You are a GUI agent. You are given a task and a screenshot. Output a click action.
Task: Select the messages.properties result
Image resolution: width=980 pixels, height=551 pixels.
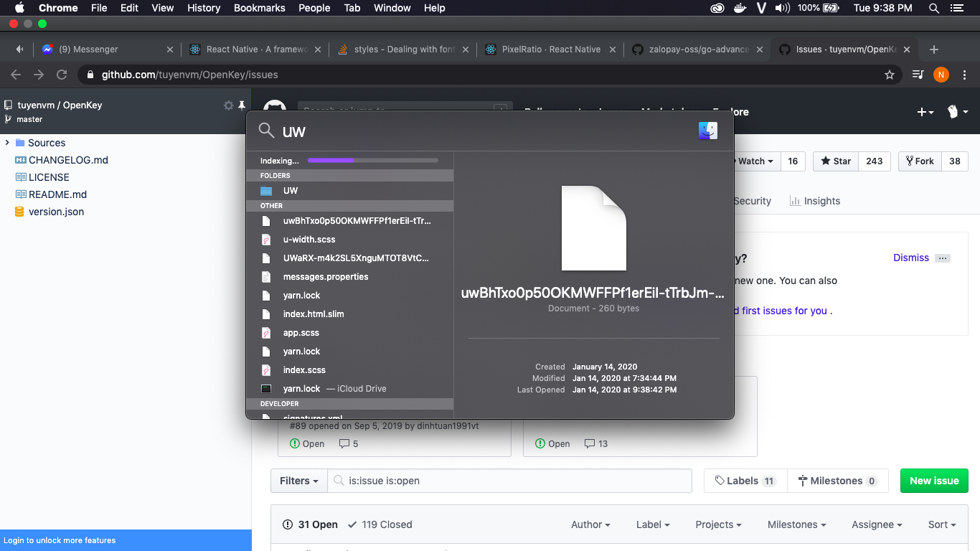[350, 277]
